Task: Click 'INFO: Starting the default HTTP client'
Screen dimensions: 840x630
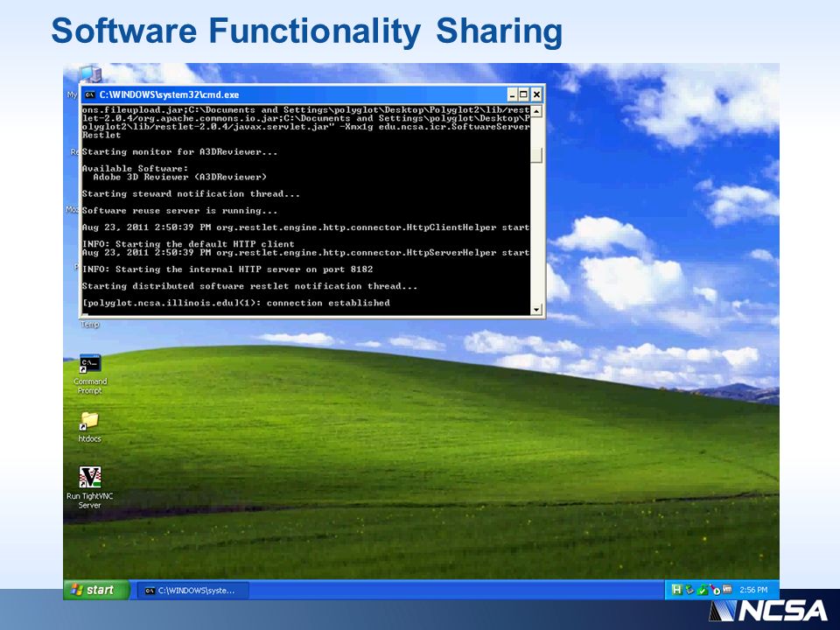Action: [x=188, y=244]
